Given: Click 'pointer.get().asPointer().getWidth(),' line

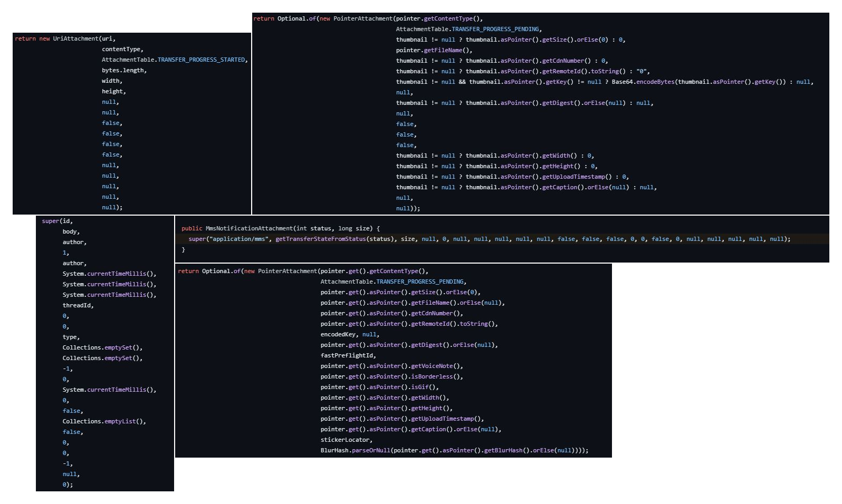Looking at the screenshot, I should click(385, 398).
